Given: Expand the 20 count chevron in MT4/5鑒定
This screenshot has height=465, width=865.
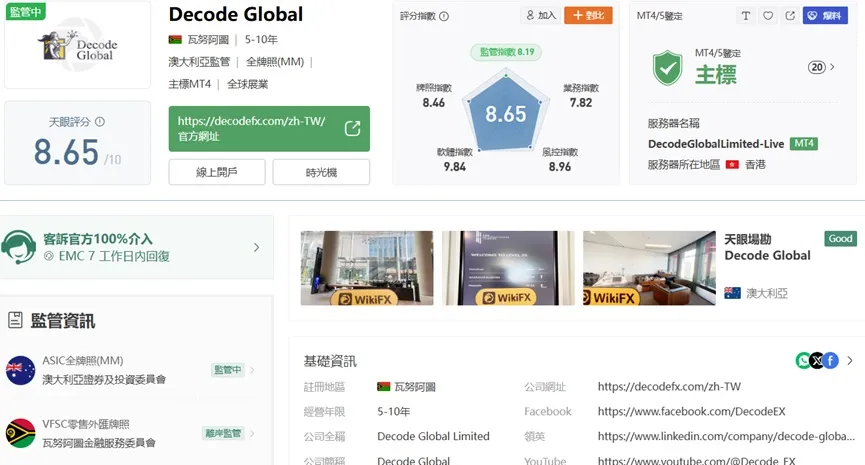Looking at the screenshot, I should click(832, 67).
